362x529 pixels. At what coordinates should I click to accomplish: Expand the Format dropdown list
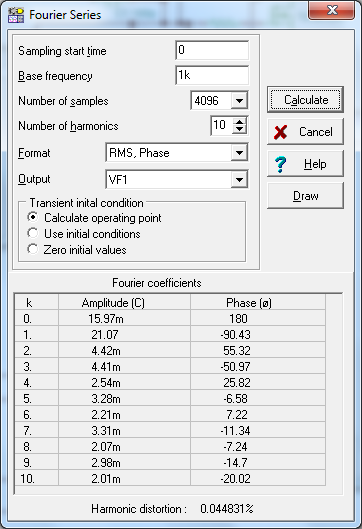239,153
